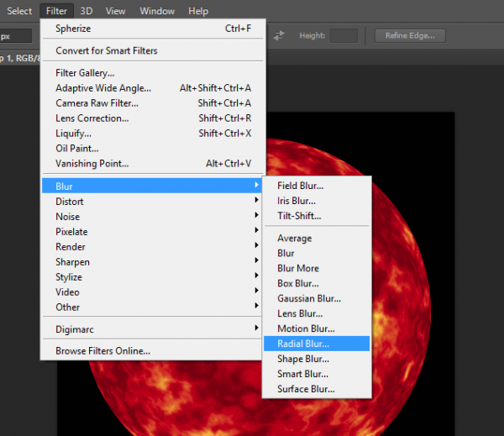Image resolution: width=504 pixels, height=436 pixels.
Task: Expand the Stylize submenu
Action: point(152,277)
